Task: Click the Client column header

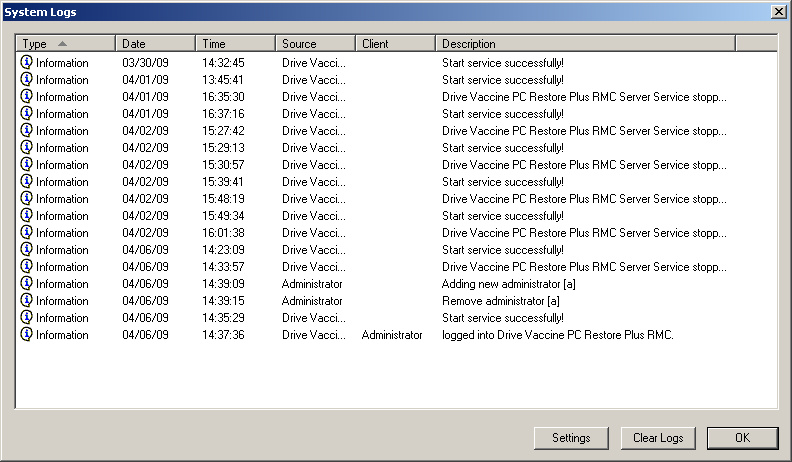Action: 395,44
